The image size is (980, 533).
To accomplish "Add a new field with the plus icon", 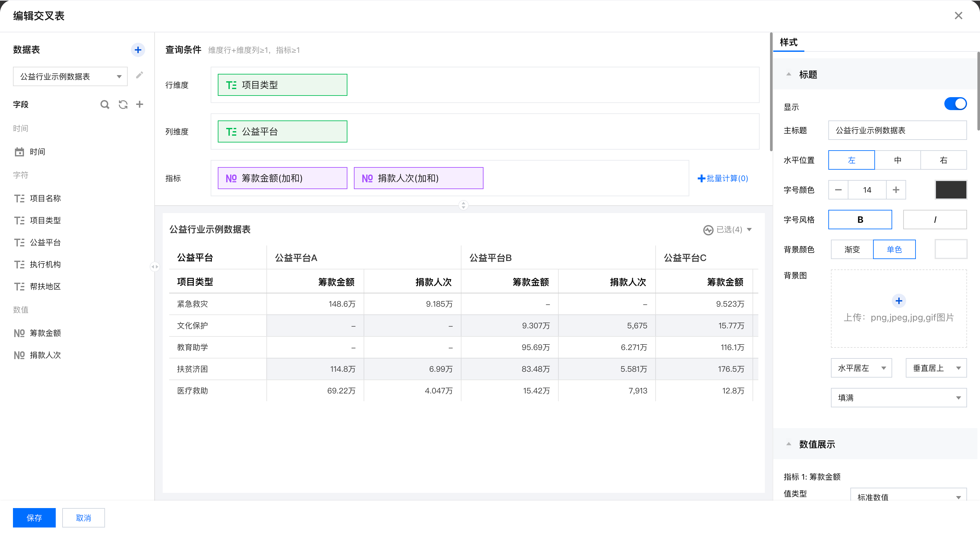I will pyautogui.click(x=140, y=105).
